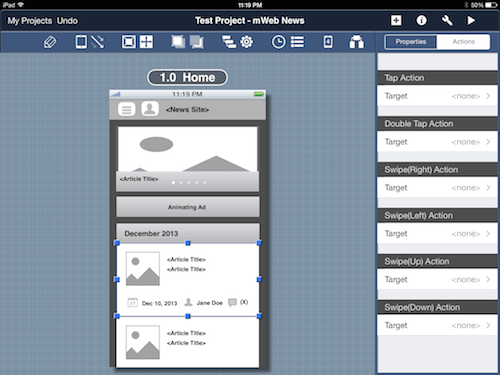
Task: Select the eraser tool in toolbar
Action: [x=50, y=42]
